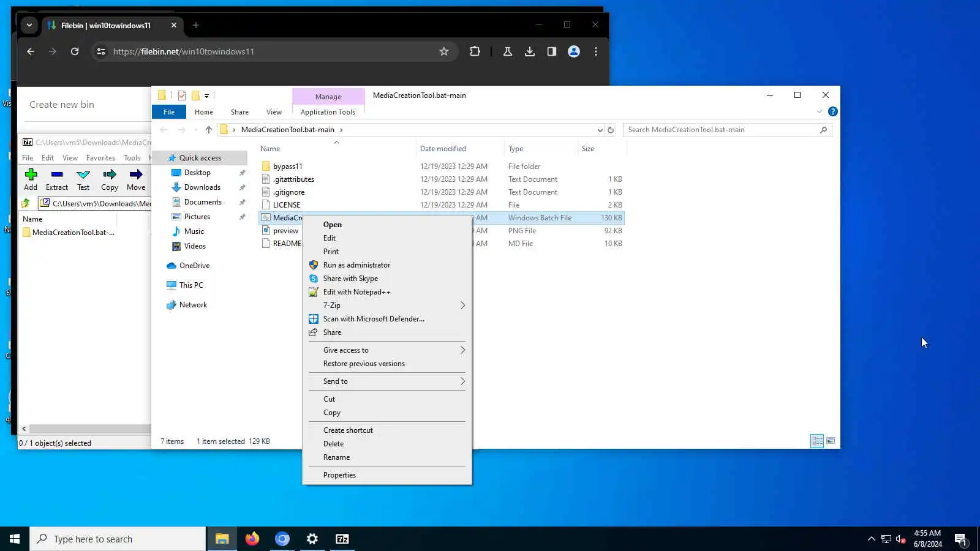This screenshot has height=551, width=980.
Task: Select This PC in navigation pane
Action: (x=191, y=285)
